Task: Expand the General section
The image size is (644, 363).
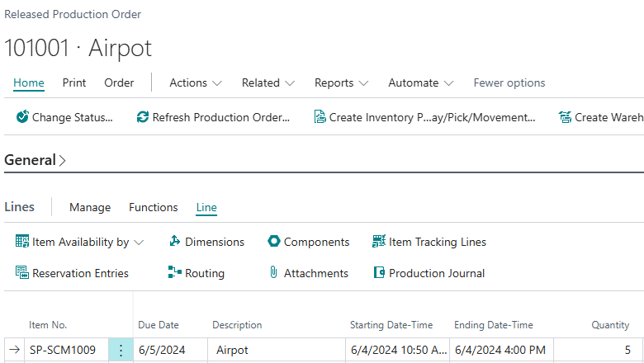Action: tap(35, 160)
